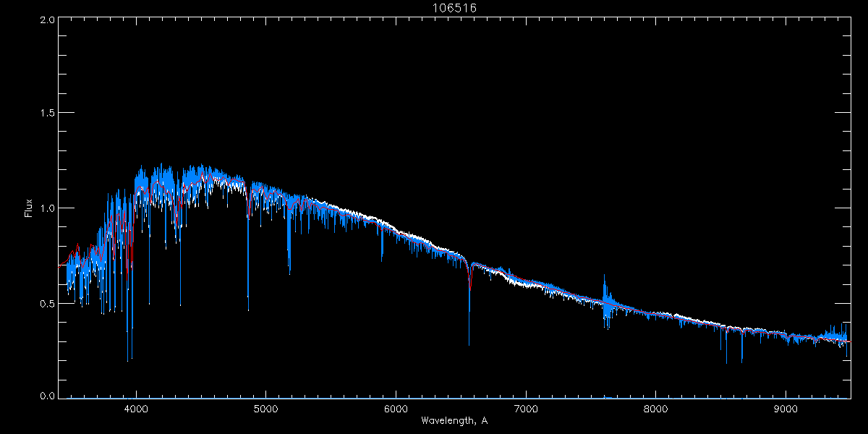Click the 7000 wavelength tick label
Viewport: 868px width, 434px height.
tap(525, 408)
